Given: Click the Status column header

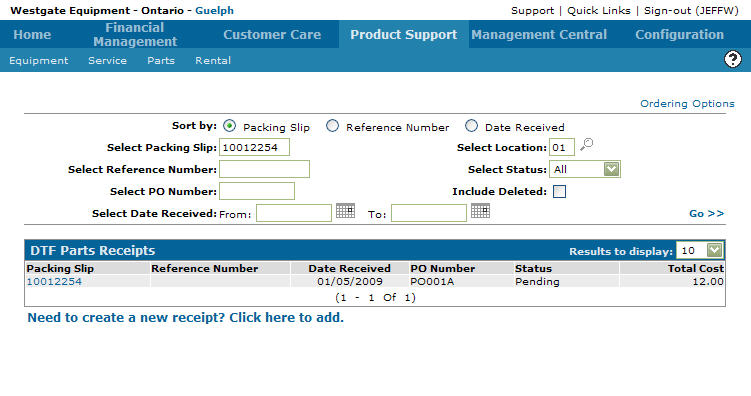Looking at the screenshot, I should [534, 269].
